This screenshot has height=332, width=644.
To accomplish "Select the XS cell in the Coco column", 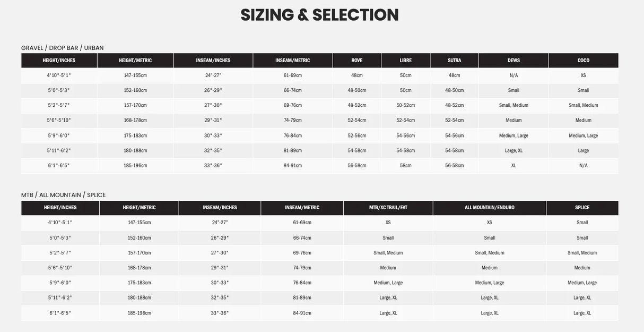I will pyautogui.click(x=583, y=75).
